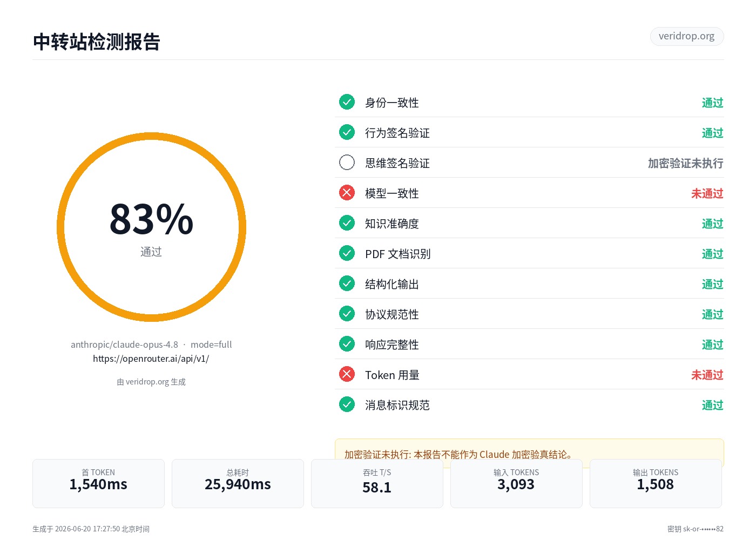Click the empty circle icon beside 思维签名验证

pos(347,163)
